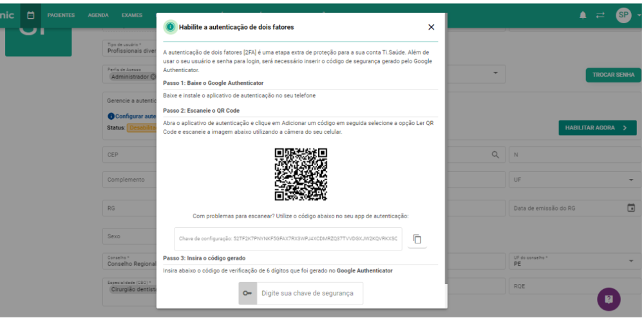This screenshot has width=644, height=320.
Task: Copy the configuration key to clipboard
Action: point(417,239)
